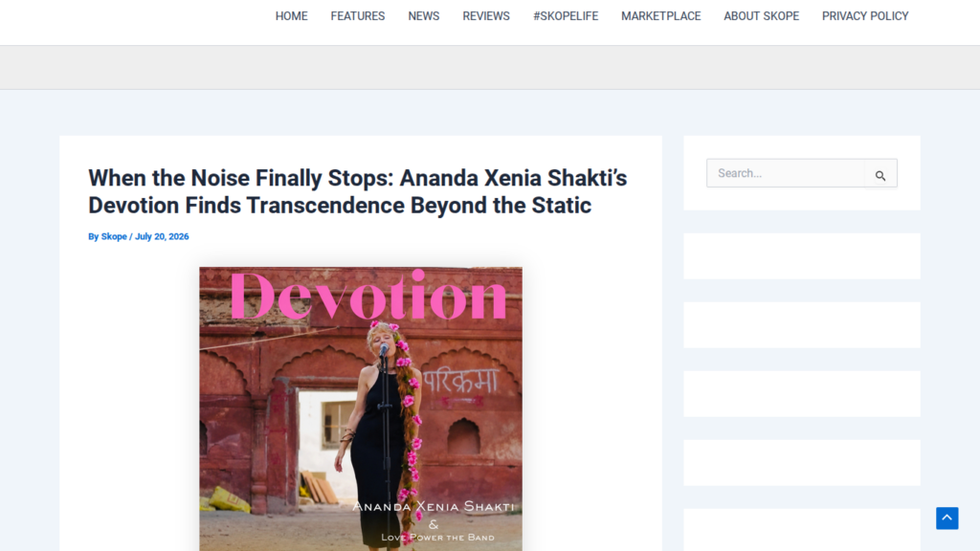Open ABOUT SKOPE page
The width and height of the screenshot is (980, 551).
761,16
